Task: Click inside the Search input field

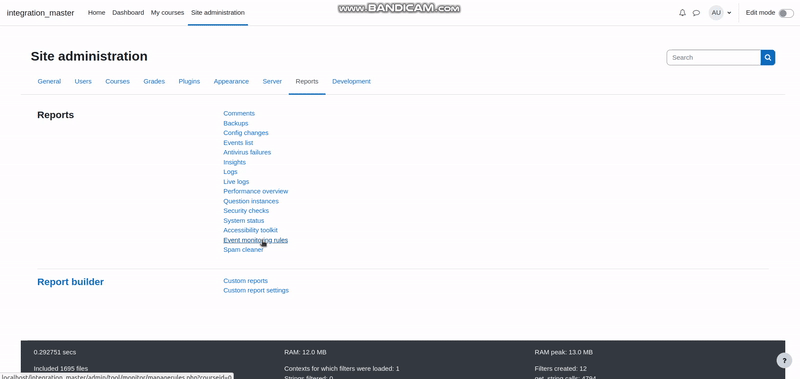Action: 713,58
